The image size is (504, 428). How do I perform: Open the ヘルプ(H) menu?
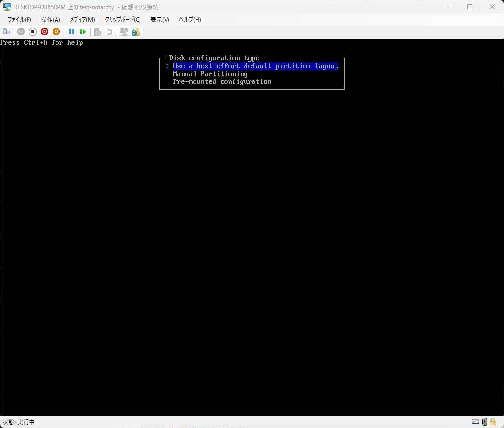190,20
